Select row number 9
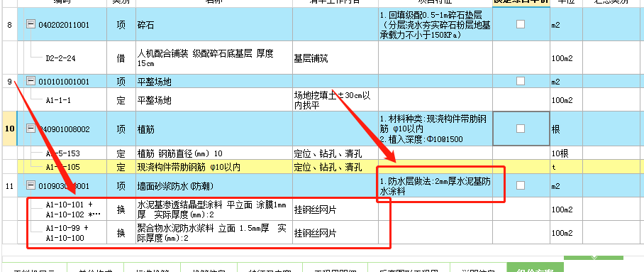The width and height of the screenshot is (644, 272). point(9,82)
